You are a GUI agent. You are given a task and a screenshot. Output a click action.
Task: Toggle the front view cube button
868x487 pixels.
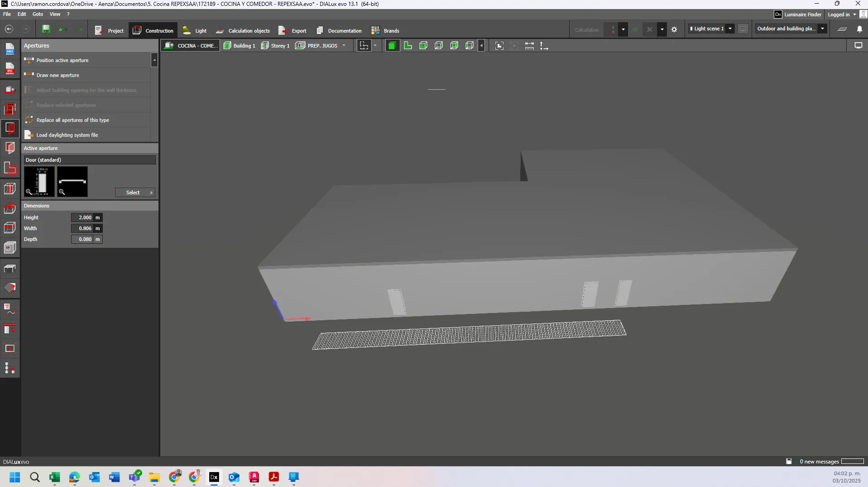pos(423,45)
